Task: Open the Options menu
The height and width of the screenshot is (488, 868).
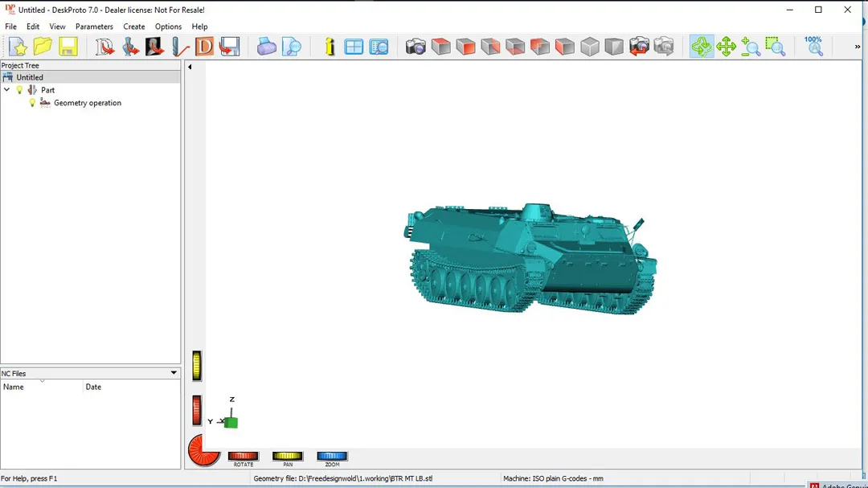Action: pyautogui.click(x=168, y=27)
